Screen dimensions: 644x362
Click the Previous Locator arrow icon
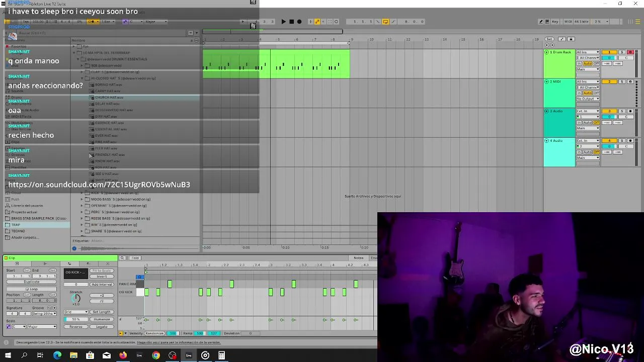pyautogui.click(x=547, y=45)
